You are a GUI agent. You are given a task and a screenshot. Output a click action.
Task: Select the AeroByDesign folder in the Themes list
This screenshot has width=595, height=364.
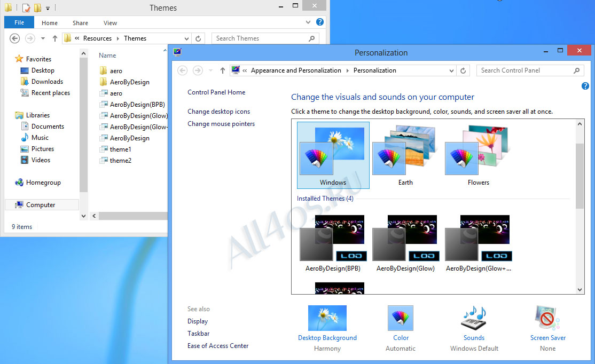click(124, 82)
